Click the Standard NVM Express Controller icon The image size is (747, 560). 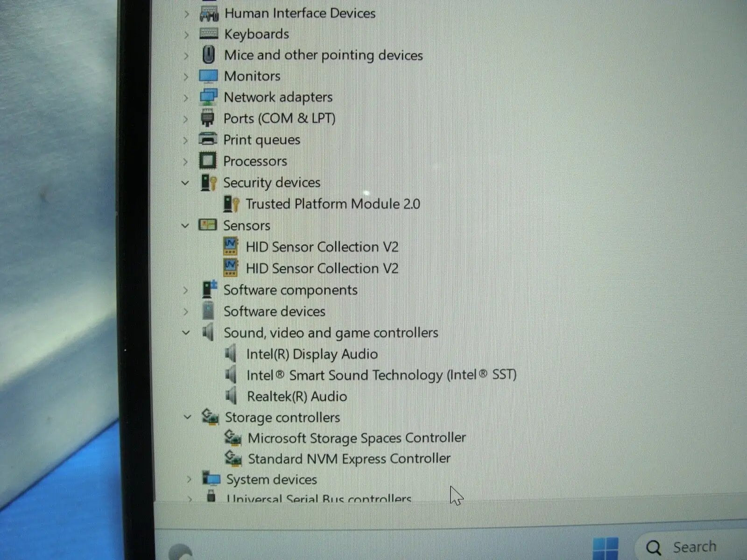point(233,458)
